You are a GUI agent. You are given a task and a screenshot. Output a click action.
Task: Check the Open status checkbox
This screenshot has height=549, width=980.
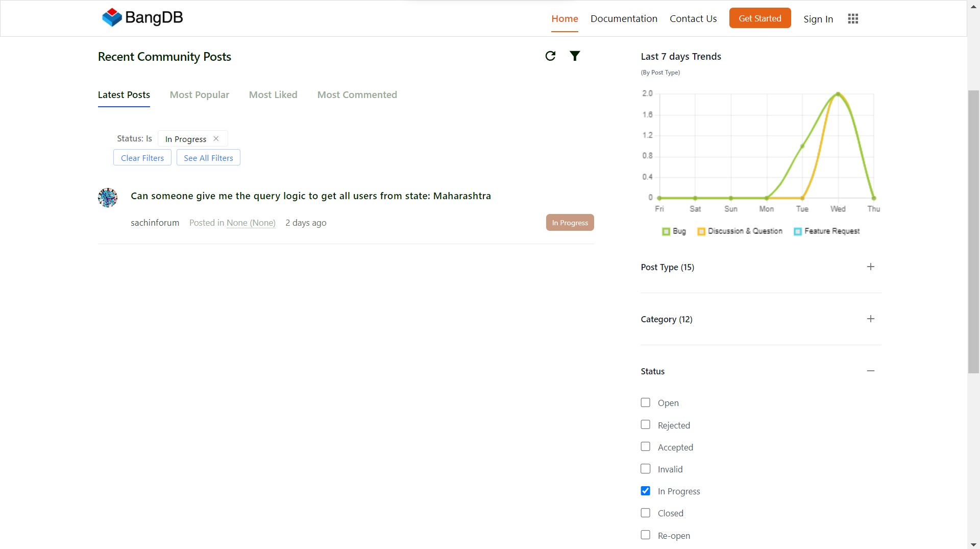(646, 402)
